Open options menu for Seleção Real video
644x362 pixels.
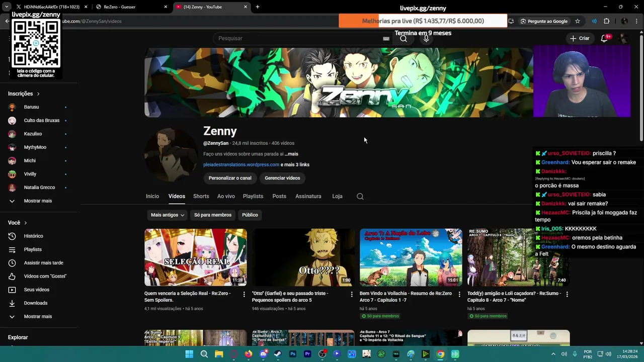pos(244,294)
